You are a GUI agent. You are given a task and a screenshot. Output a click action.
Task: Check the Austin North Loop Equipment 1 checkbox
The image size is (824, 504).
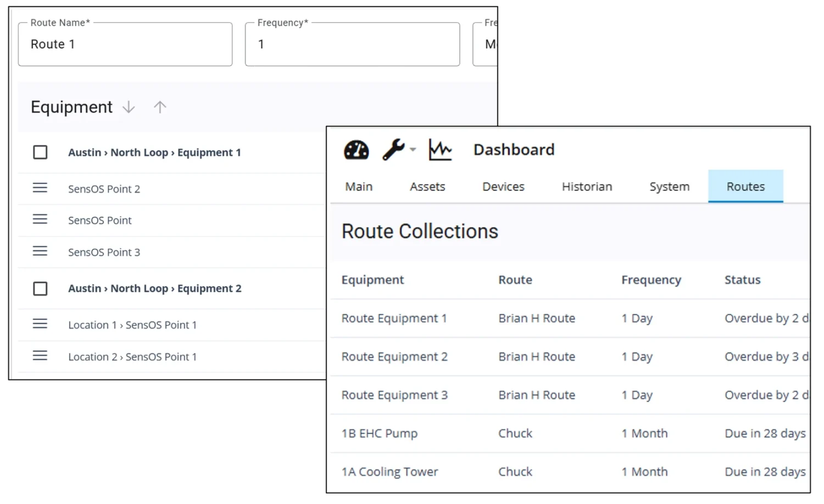[x=40, y=152]
